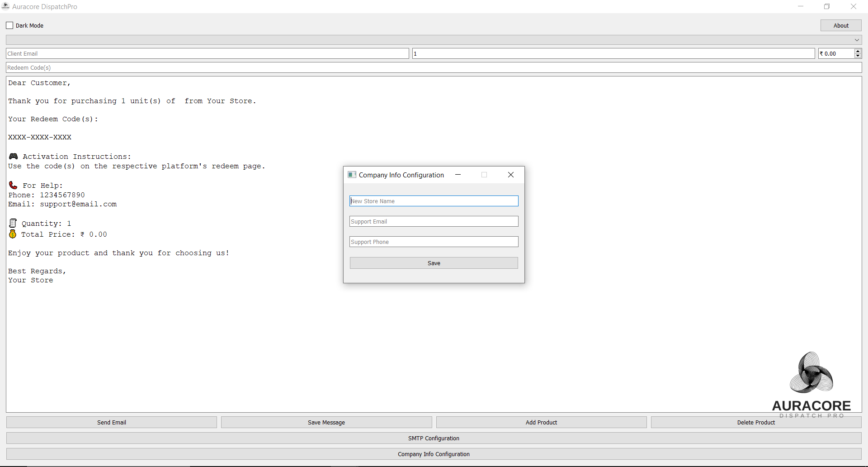
Task: Save the company info in the dialog
Action: tap(434, 263)
